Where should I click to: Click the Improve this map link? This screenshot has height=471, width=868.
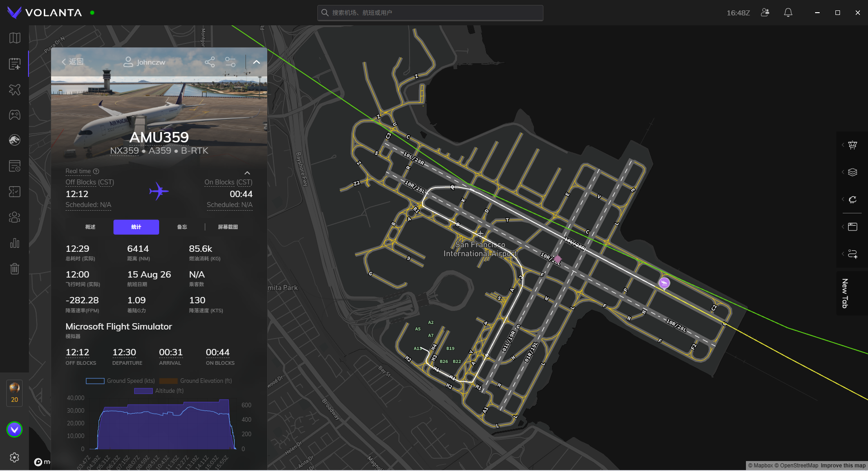tap(843, 466)
